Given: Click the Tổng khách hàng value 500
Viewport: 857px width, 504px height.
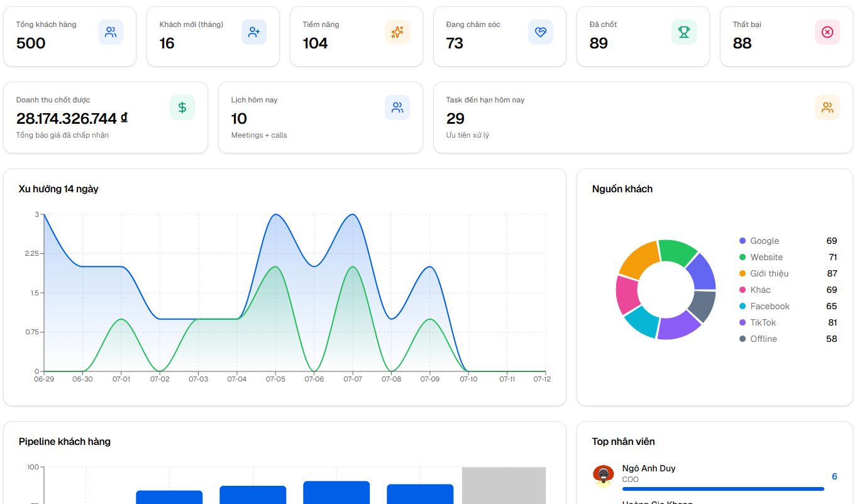Looking at the screenshot, I should click(31, 43).
